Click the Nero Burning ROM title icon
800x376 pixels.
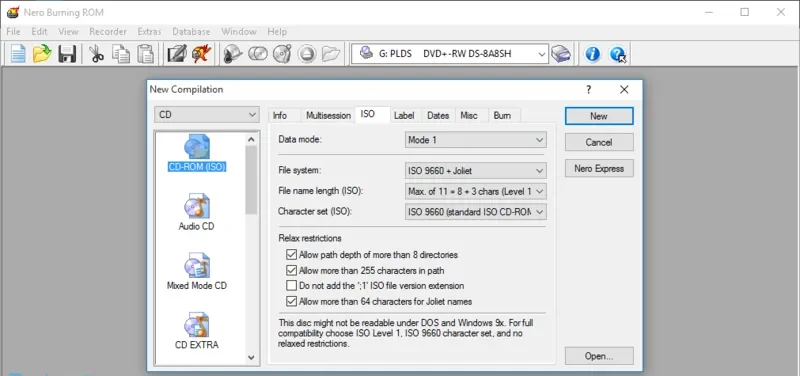pos(13,12)
